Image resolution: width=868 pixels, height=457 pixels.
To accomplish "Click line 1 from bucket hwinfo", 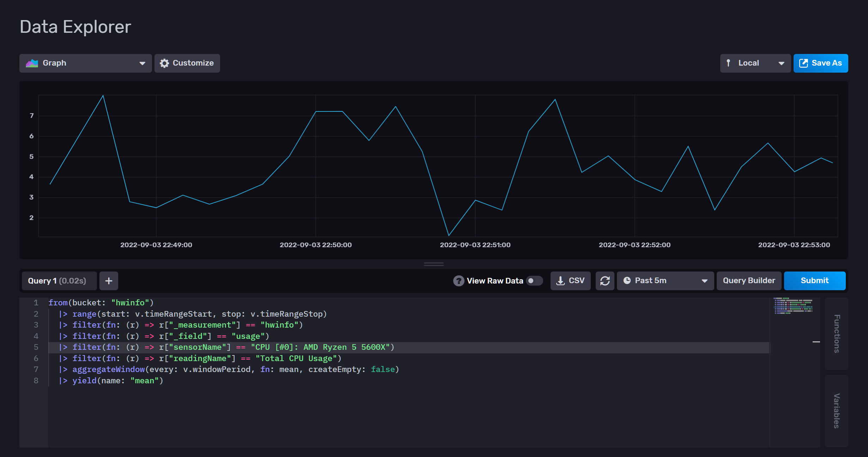I will tap(101, 303).
